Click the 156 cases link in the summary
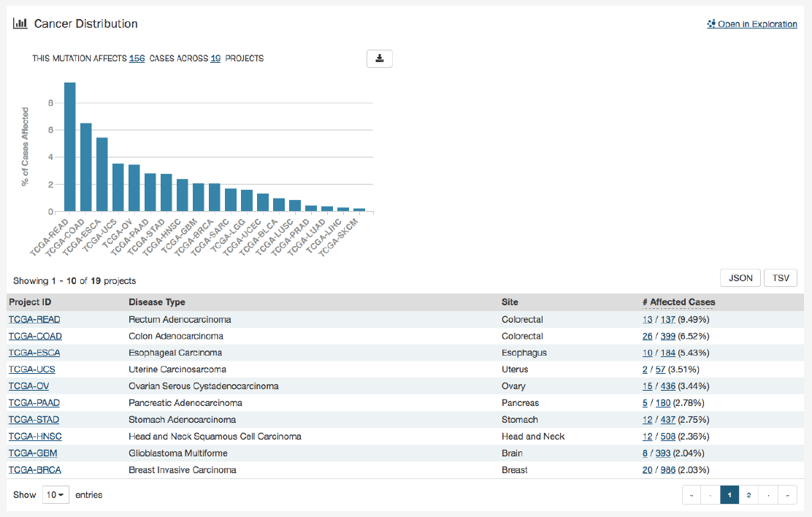This screenshot has height=517, width=812. click(137, 58)
